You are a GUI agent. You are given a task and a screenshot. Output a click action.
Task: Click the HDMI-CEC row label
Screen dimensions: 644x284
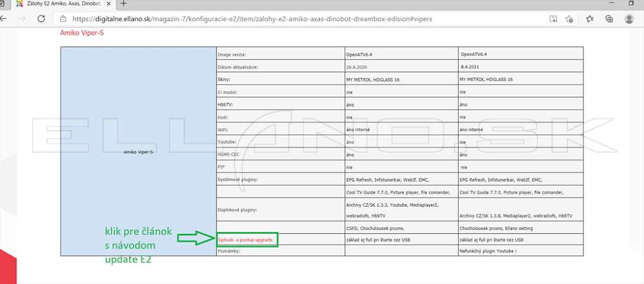(227, 155)
